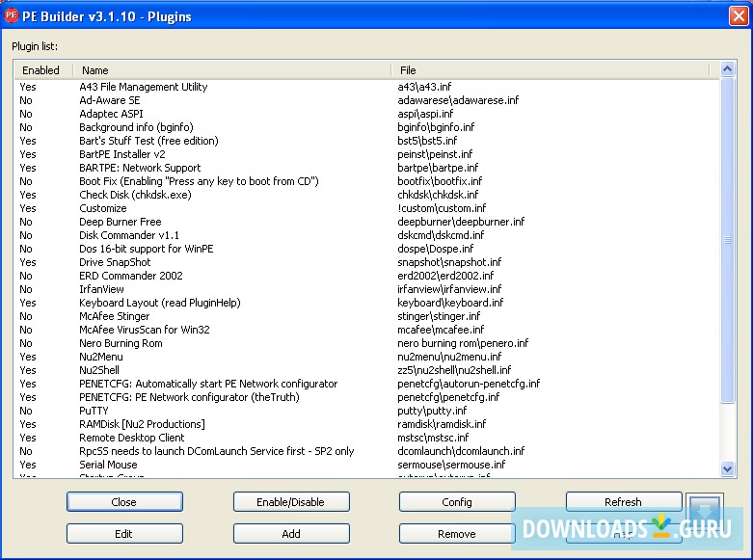Select the IrfanView plugin
This screenshot has width=753, height=560.
tap(101, 288)
